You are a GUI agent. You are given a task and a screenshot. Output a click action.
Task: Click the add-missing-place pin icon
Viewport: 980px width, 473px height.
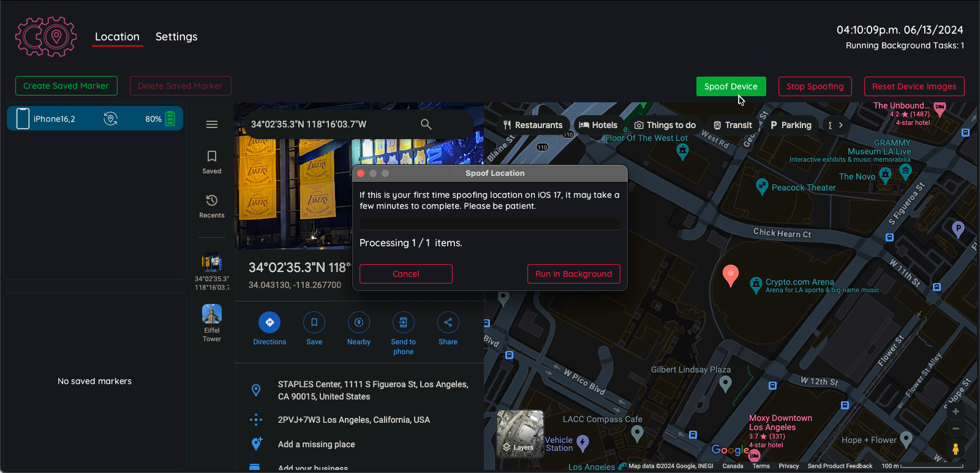click(257, 444)
